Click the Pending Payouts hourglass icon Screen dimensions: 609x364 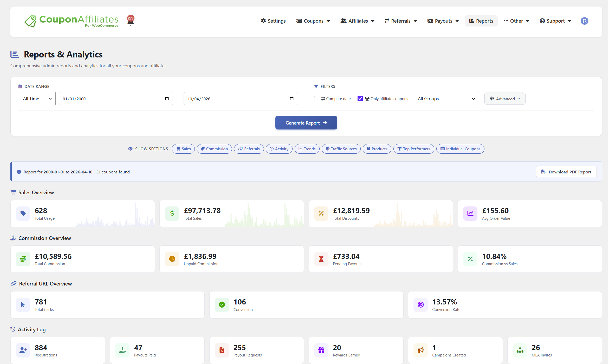[x=321, y=259]
